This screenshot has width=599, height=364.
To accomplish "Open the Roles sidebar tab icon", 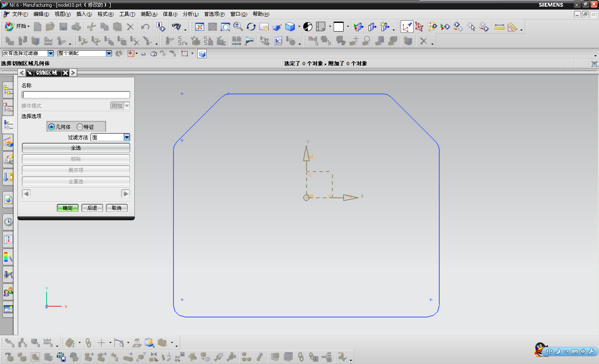I will coord(8,292).
